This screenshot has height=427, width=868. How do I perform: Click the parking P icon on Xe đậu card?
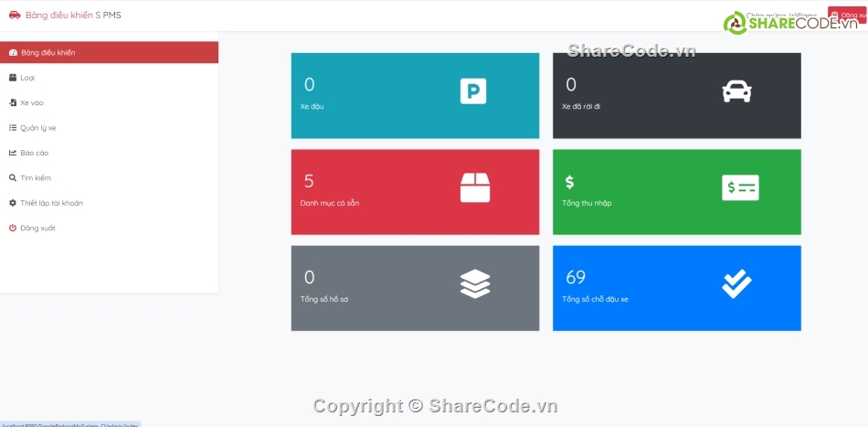point(473,91)
